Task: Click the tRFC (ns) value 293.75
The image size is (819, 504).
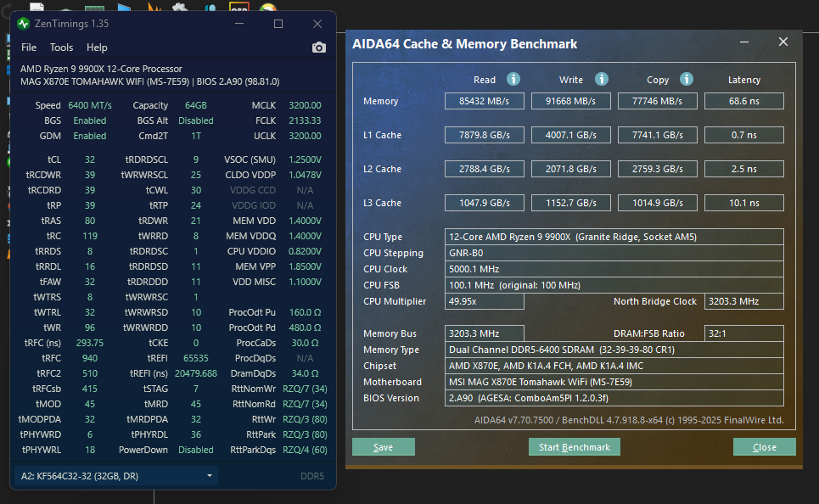Action: pyautogui.click(x=90, y=343)
